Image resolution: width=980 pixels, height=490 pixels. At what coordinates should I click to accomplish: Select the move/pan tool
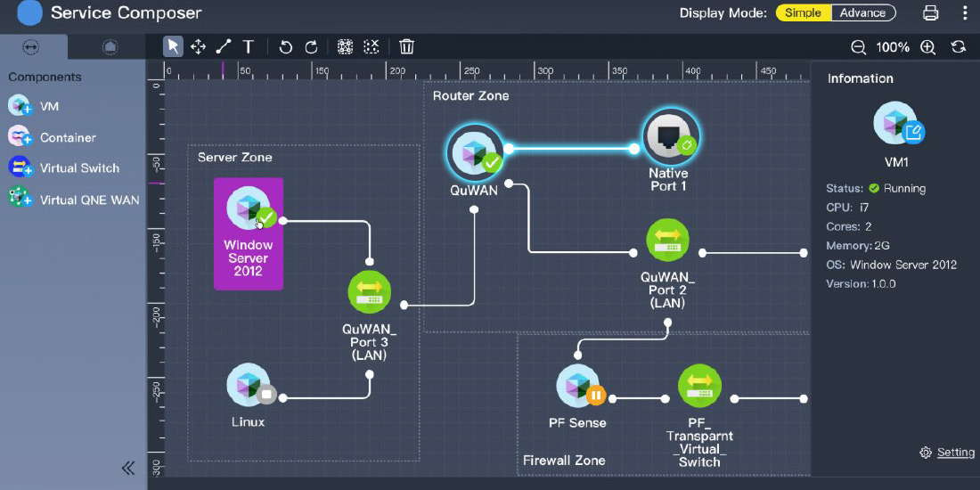(198, 46)
